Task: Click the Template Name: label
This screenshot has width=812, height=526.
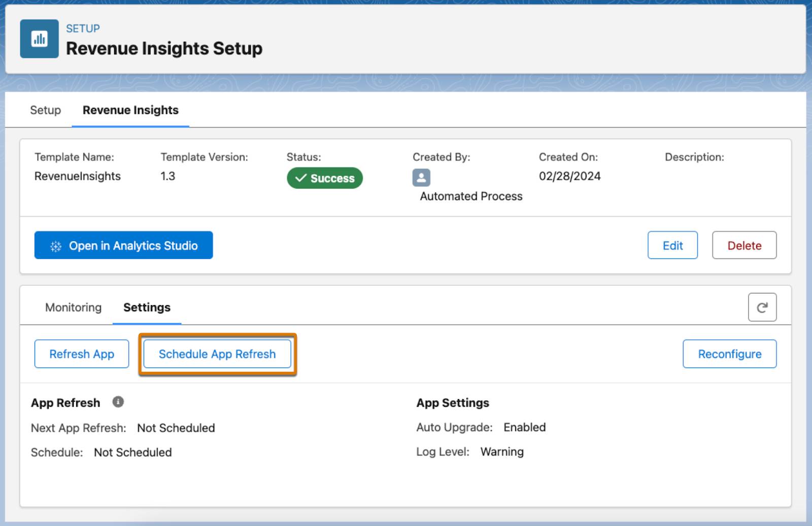Action: [x=74, y=157]
